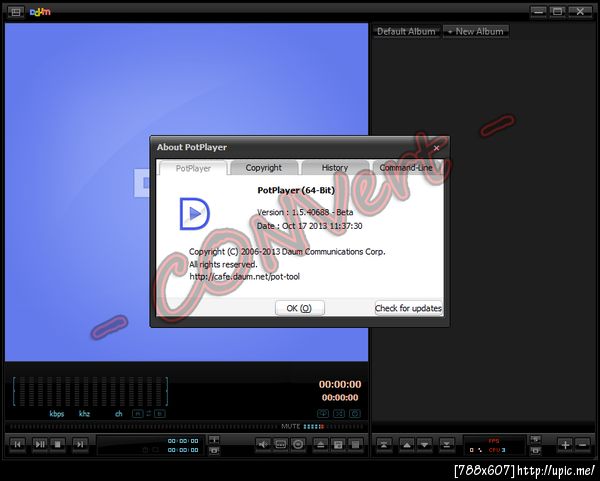Image resolution: width=600 pixels, height=481 pixels.
Task: Click the Daum logo in the title bar
Action: (40, 12)
